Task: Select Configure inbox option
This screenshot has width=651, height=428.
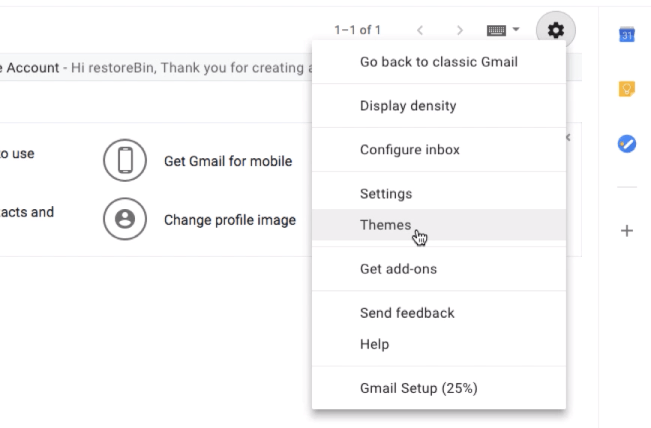Action: (439, 150)
